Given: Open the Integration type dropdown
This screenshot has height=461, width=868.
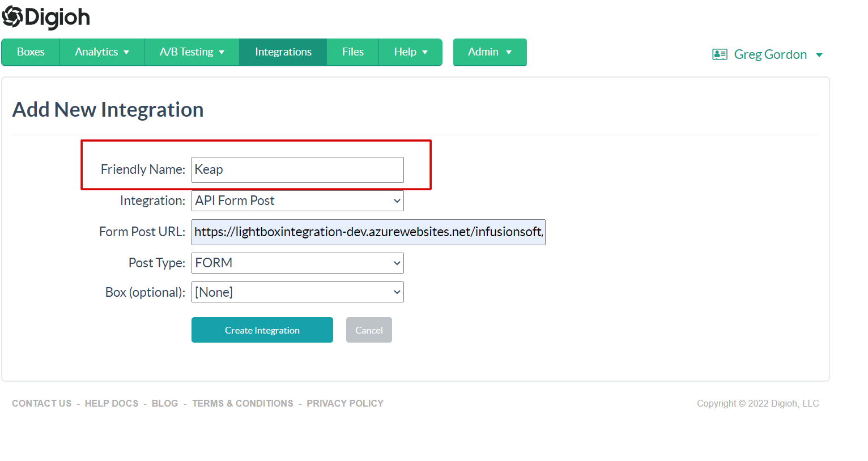Looking at the screenshot, I should click(x=297, y=200).
